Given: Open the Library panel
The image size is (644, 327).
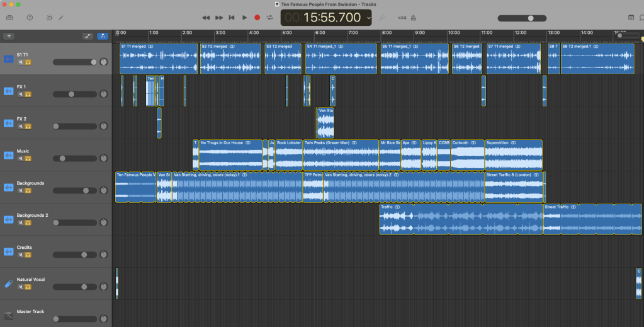Looking at the screenshot, I should tap(9, 18).
